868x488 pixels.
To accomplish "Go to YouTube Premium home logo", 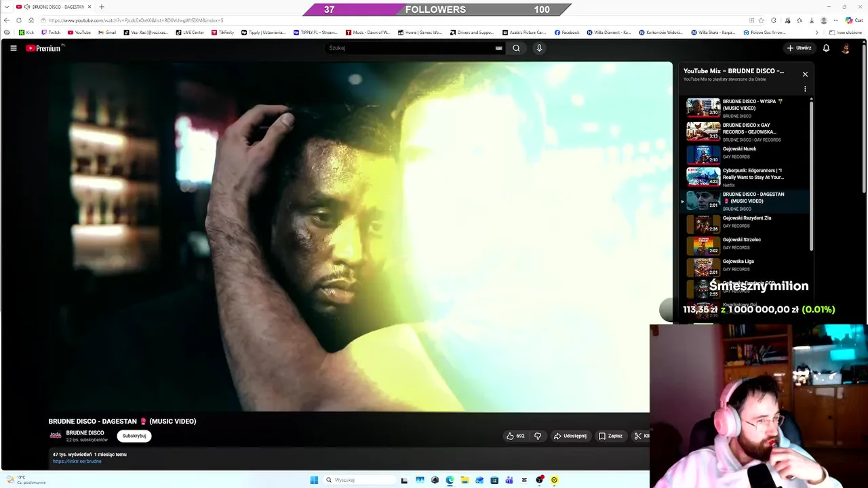I will click(45, 48).
